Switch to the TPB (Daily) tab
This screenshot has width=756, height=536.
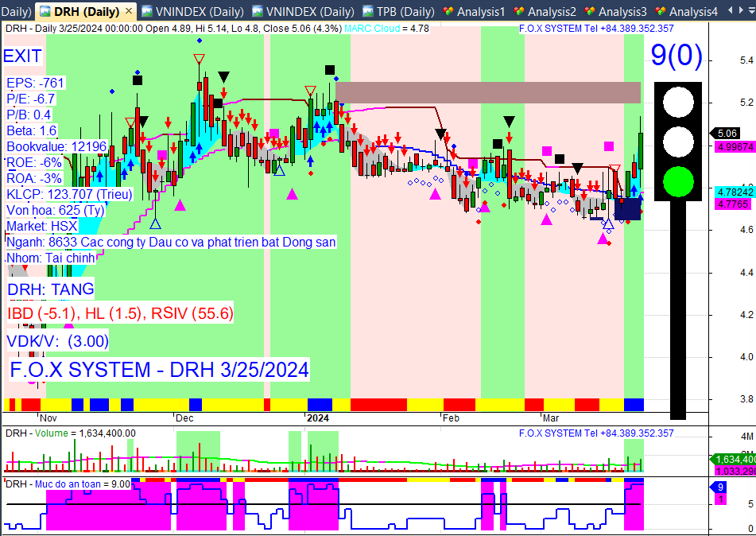399,11
